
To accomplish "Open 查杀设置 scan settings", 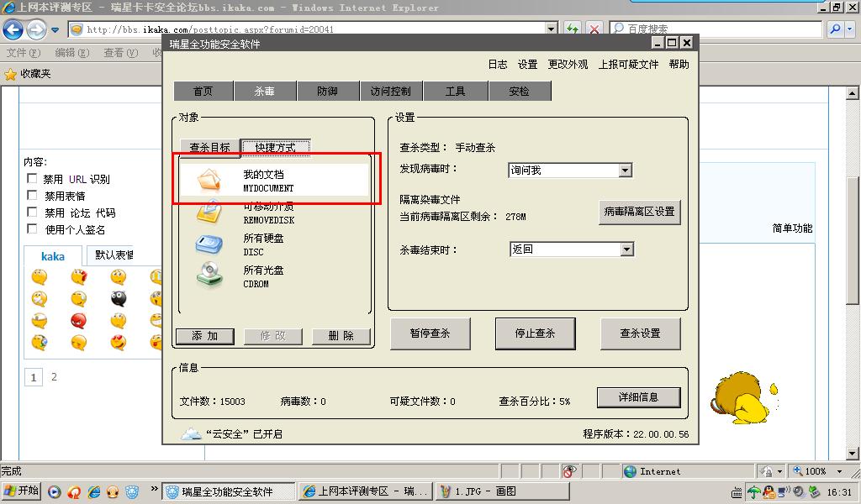I will point(640,333).
